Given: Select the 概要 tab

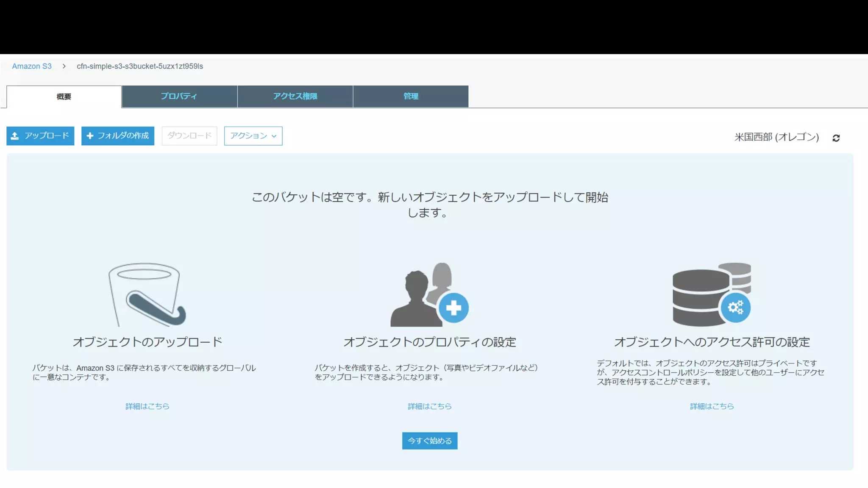Looking at the screenshot, I should [64, 97].
